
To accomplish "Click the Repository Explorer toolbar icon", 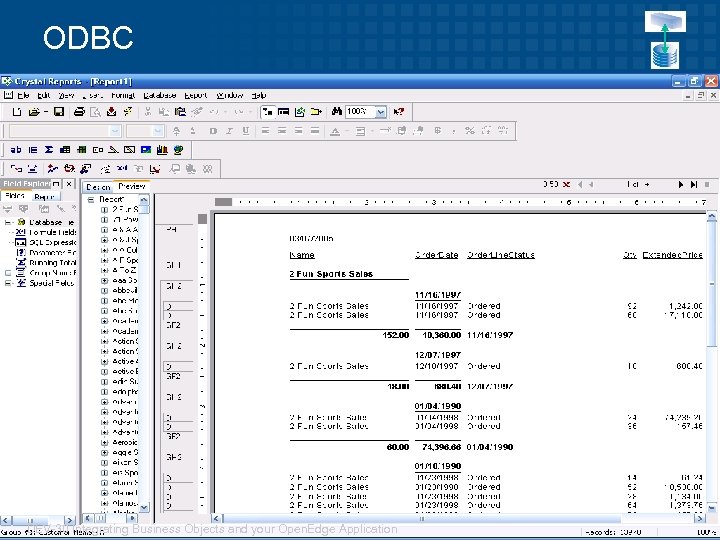I will click(316, 112).
